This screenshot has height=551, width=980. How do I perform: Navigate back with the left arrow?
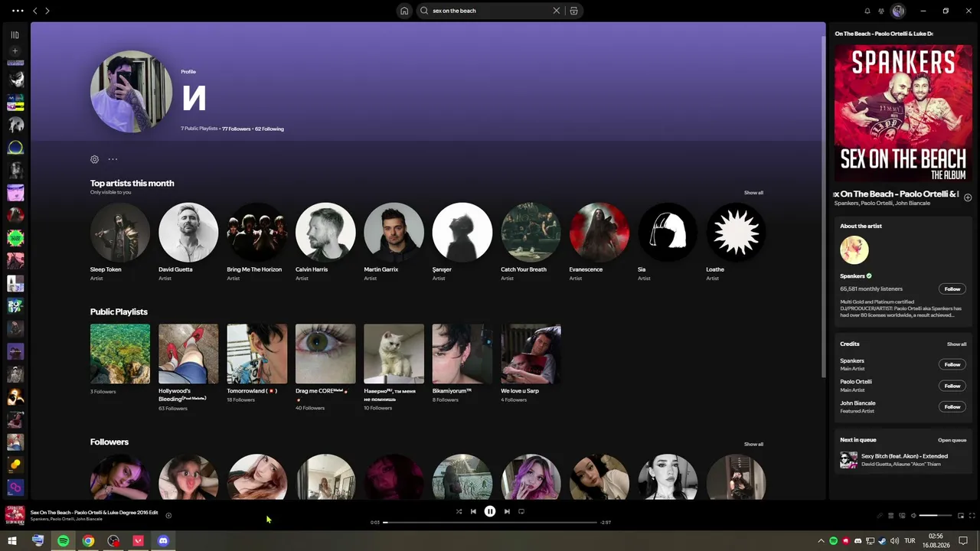34,11
